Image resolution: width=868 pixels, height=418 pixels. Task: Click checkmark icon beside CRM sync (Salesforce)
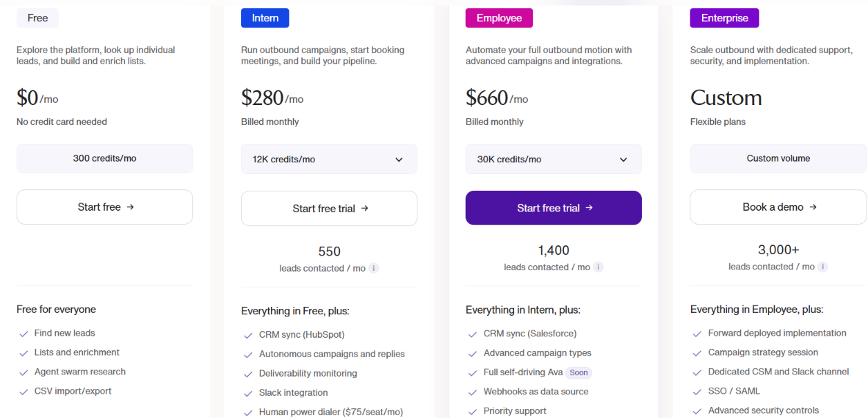(473, 334)
